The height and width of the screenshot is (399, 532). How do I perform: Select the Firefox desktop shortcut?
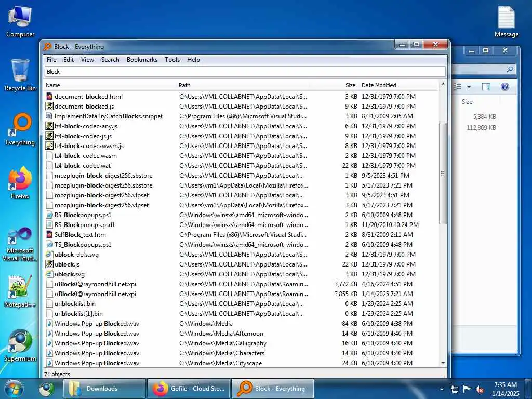pyautogui.click(x=20, y=183)
